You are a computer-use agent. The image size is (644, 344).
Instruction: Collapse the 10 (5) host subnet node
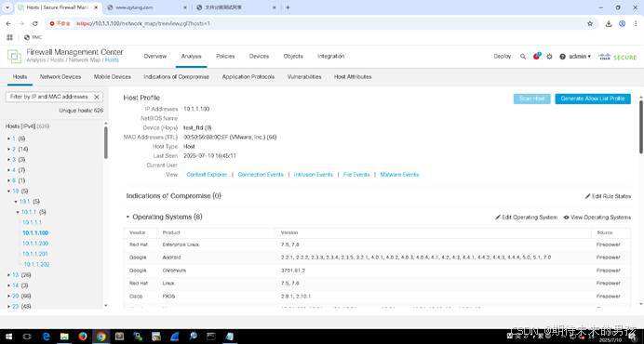8,192
